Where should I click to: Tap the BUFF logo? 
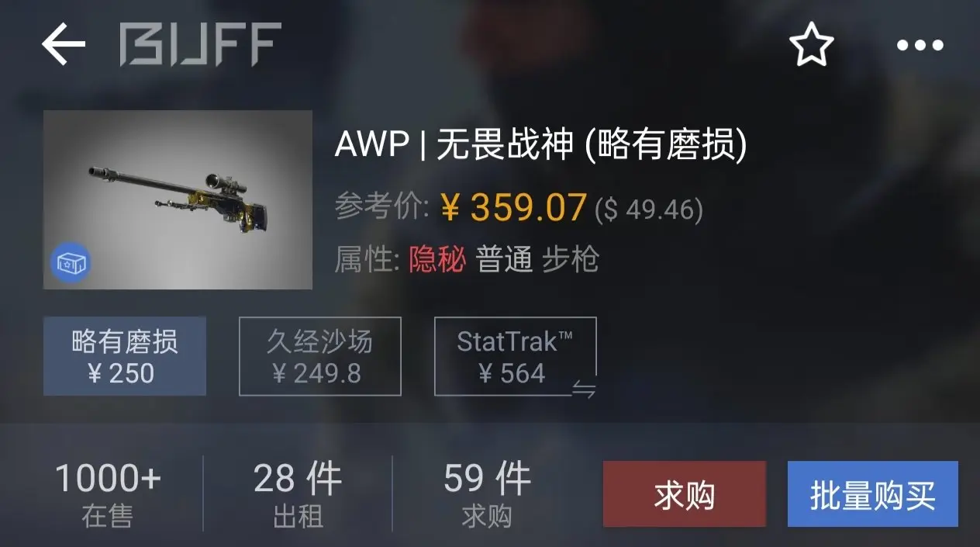(200, 44)
